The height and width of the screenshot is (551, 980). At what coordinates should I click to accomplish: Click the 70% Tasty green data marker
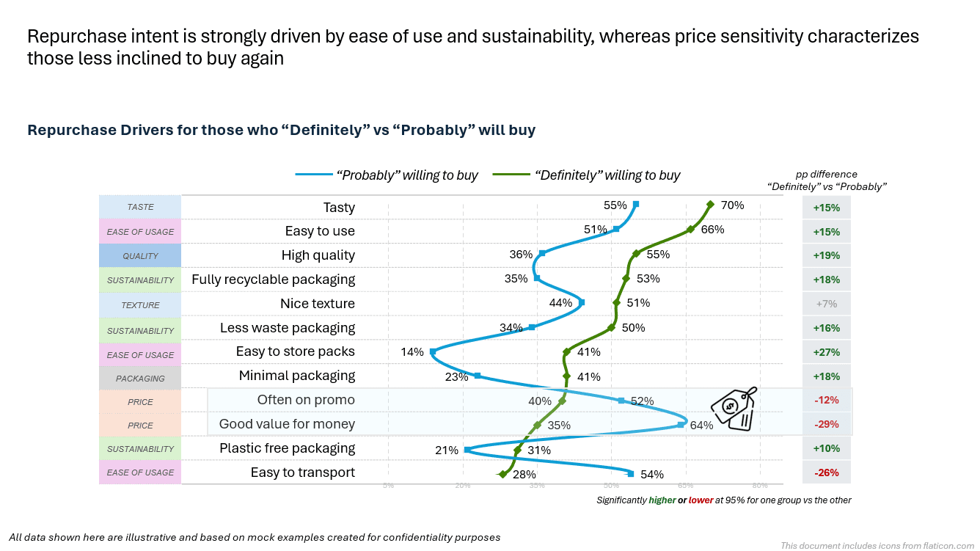click(710, 205)
